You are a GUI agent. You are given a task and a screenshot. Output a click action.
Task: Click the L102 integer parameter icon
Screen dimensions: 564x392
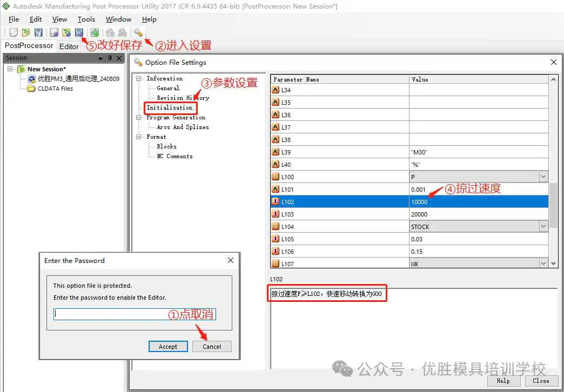[276, 201]
